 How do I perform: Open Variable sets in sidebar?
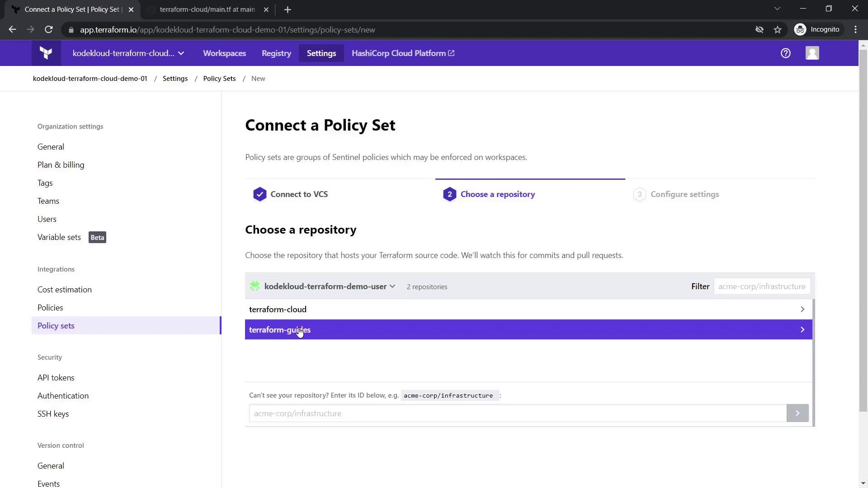pos(59,237)
